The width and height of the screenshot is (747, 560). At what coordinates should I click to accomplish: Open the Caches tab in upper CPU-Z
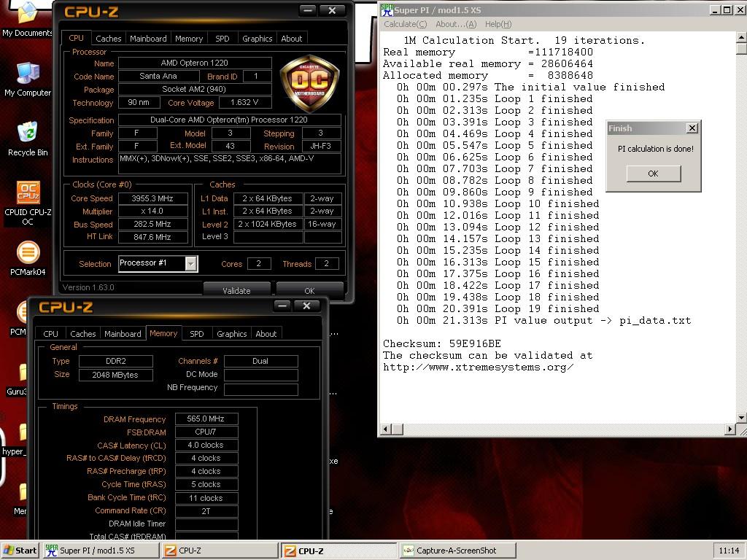point(108,39)
